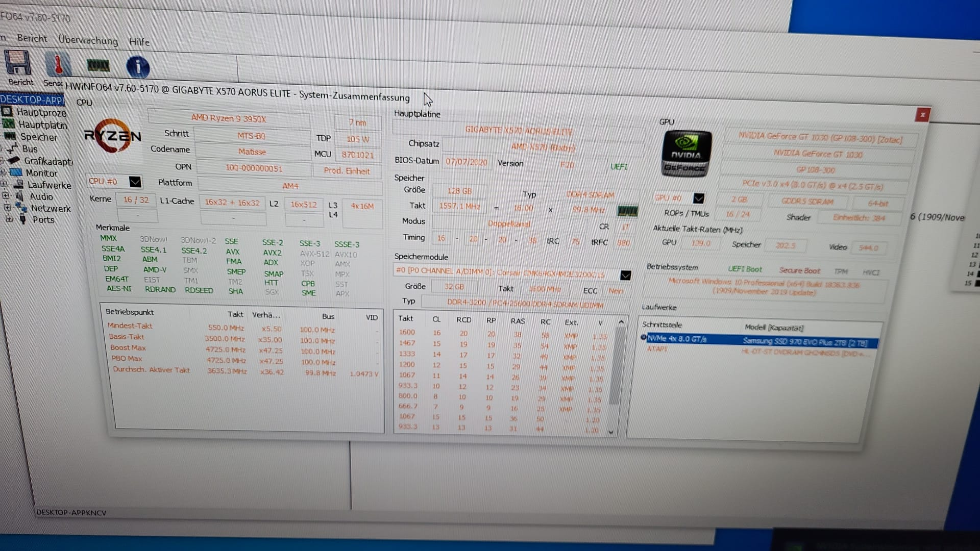Click the UEFI Boot indicator

[x=745, y=269]
